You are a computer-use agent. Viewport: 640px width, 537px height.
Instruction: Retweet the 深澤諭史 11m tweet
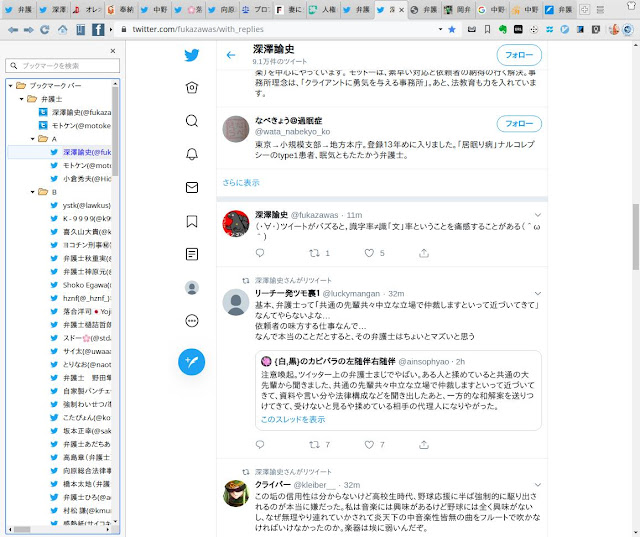(314, 253)
